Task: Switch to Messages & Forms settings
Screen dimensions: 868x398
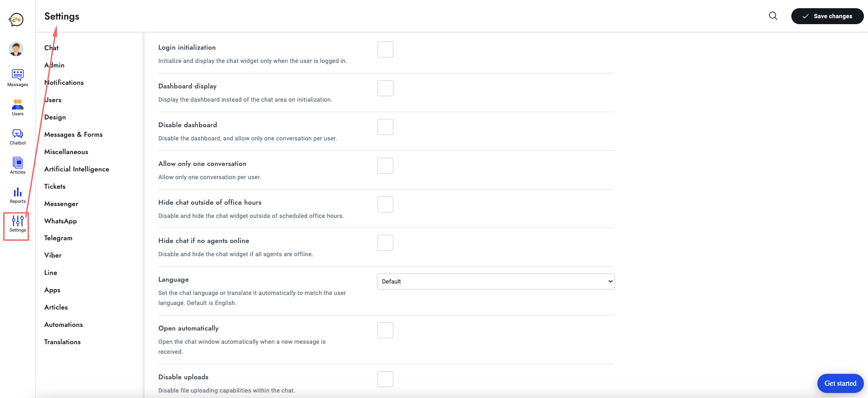Action: click(x=73, y=134)
